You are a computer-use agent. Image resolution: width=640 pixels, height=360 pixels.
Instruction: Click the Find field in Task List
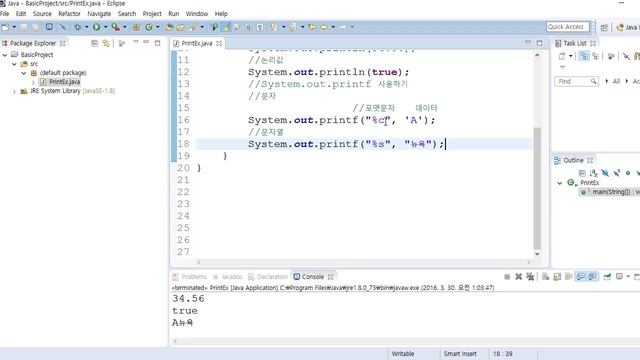point(576,82)
